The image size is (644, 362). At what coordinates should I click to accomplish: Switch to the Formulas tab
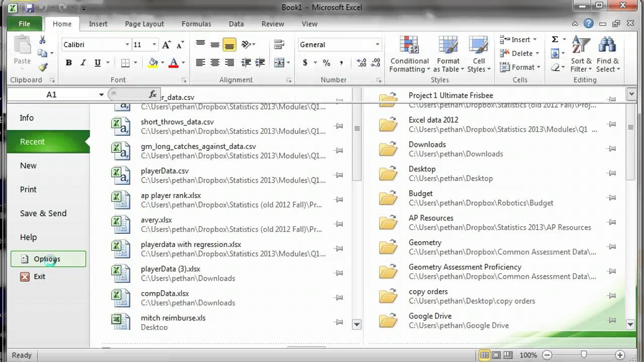point(196,24)
